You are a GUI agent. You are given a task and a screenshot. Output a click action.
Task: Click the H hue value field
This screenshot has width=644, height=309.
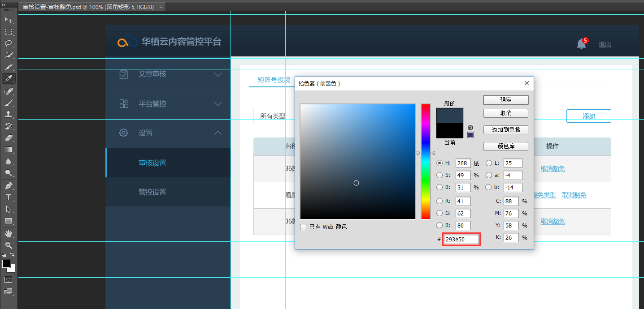tap(463, 163)
